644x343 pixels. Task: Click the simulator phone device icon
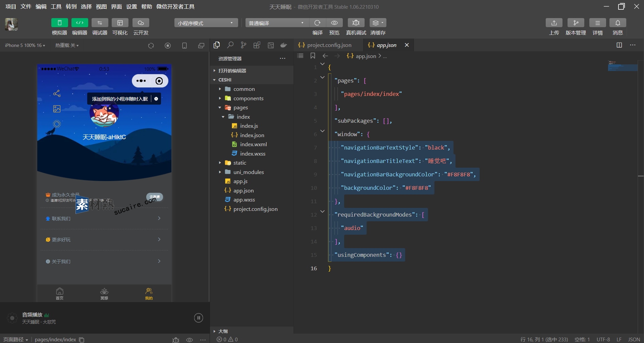[184, 46]
